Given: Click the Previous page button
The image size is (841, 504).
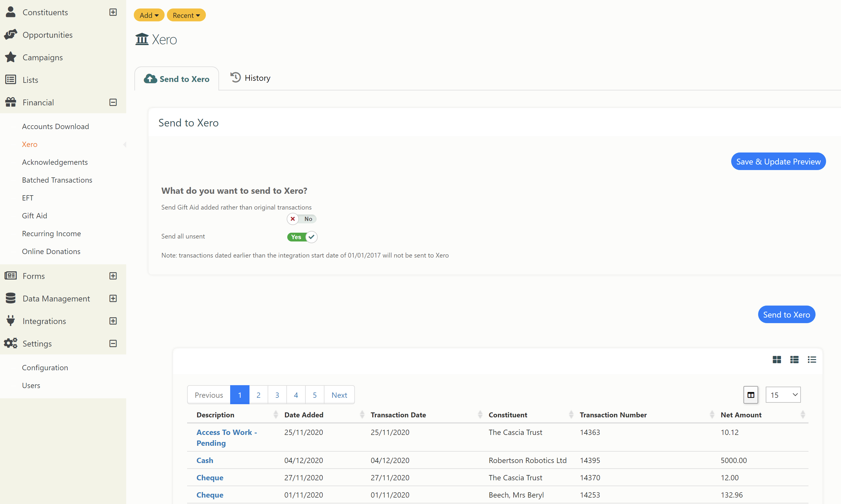Looking at the screenshot, I should pyautogui.click(x=208, y=395).
